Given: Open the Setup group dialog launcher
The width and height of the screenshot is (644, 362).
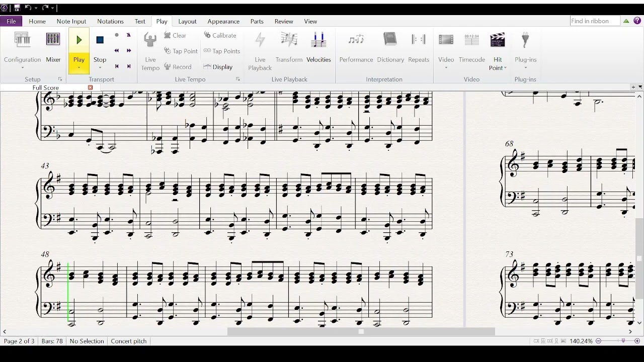Looking at the screenshot, I should coord(60,79).
